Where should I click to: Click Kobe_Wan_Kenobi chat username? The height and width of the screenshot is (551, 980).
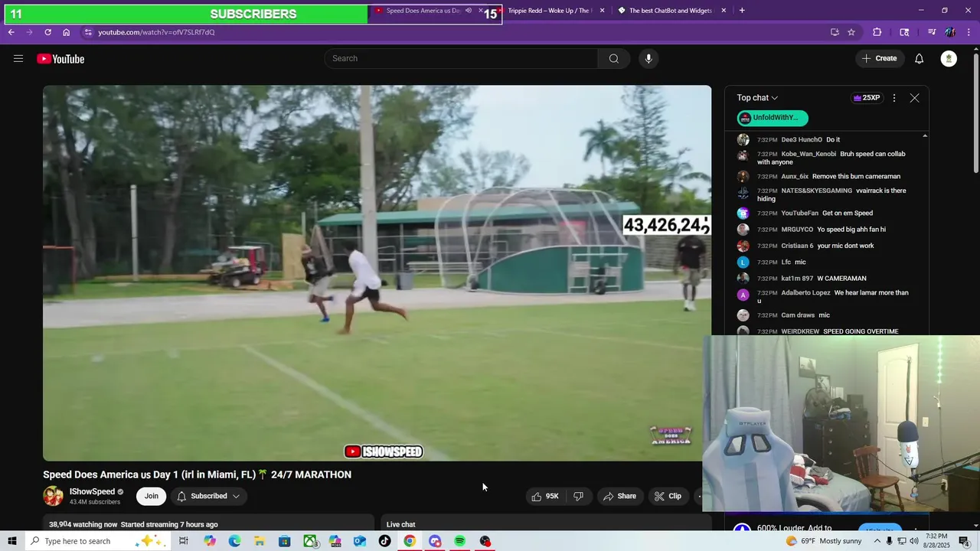coord(808,154)
